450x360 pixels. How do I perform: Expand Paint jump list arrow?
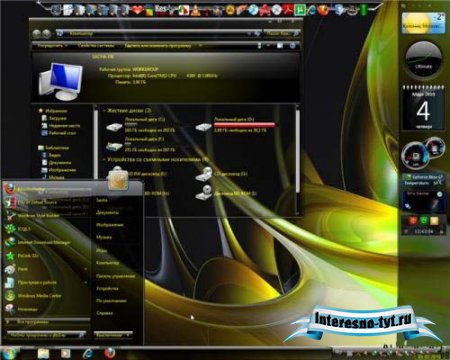click(86, 269)
